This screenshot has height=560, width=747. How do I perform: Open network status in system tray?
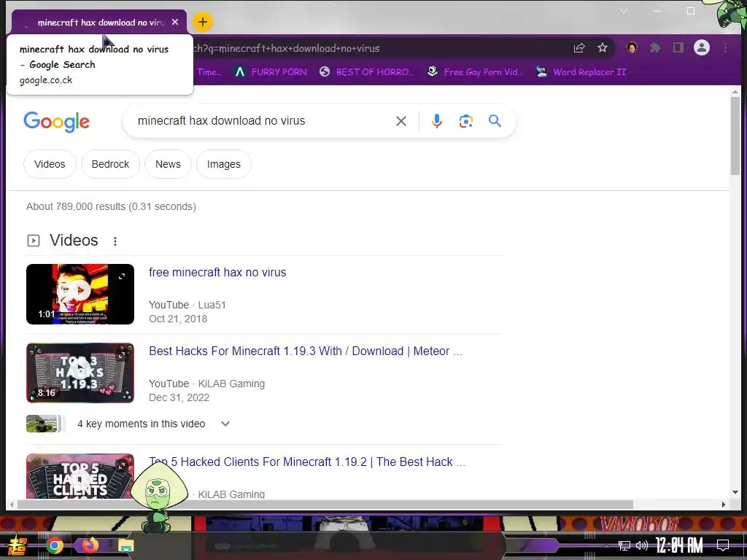point(624,545)
